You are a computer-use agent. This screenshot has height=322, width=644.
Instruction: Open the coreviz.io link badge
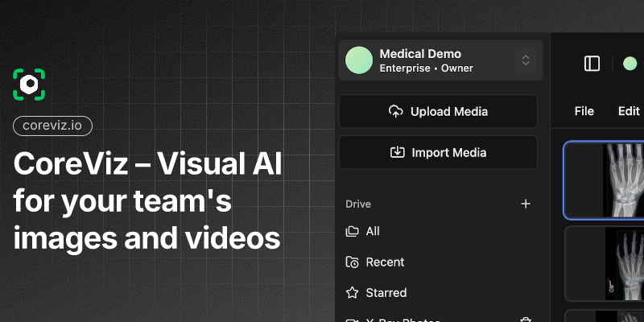pos(52,126)
